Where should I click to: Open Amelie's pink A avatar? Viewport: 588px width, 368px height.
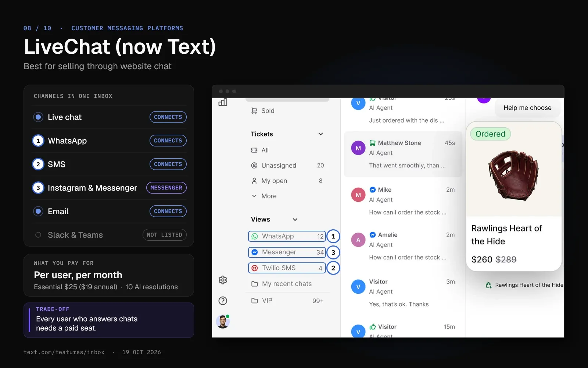click(x=358, y=240)
